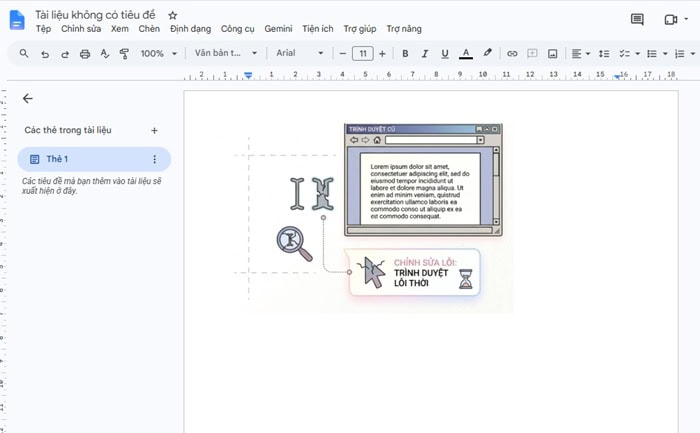Open line and paragraph spacing
This screenshot has width=700, height=433.
(604, 54)
